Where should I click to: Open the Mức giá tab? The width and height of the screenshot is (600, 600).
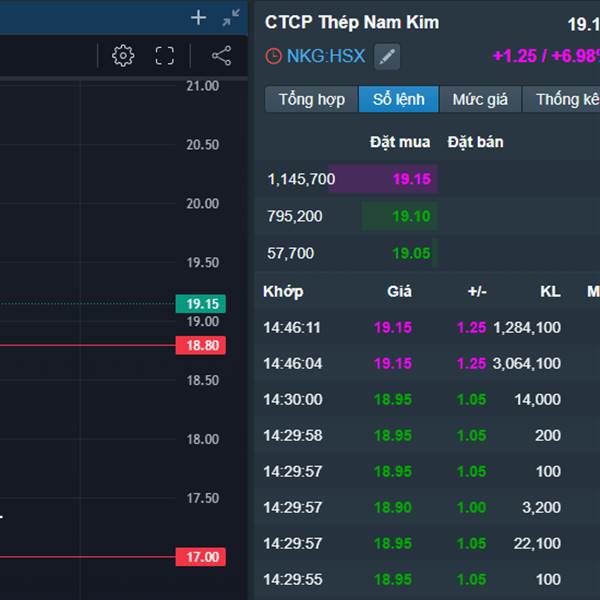[480, 99]
